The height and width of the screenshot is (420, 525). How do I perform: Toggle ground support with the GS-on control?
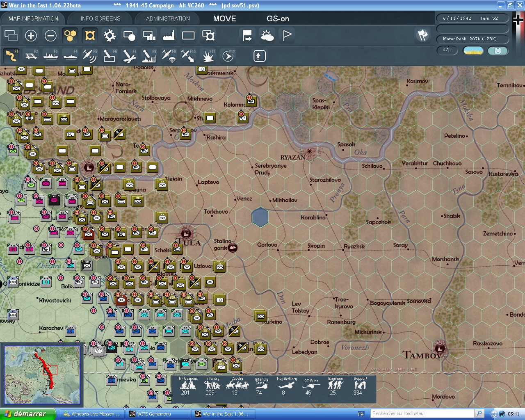tap(278, 18)
